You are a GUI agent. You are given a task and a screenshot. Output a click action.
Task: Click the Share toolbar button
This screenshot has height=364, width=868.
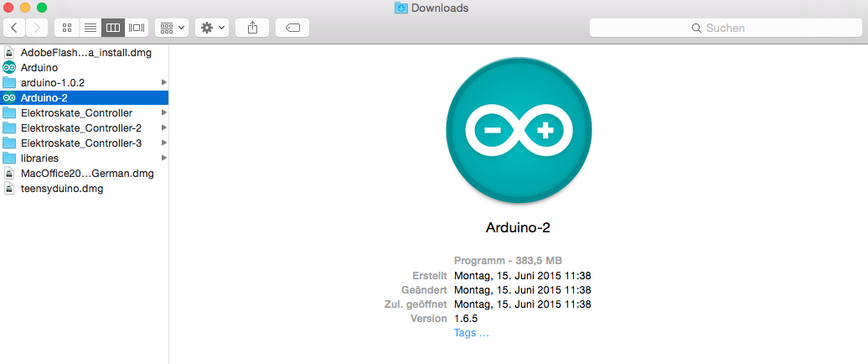point(252,28)
